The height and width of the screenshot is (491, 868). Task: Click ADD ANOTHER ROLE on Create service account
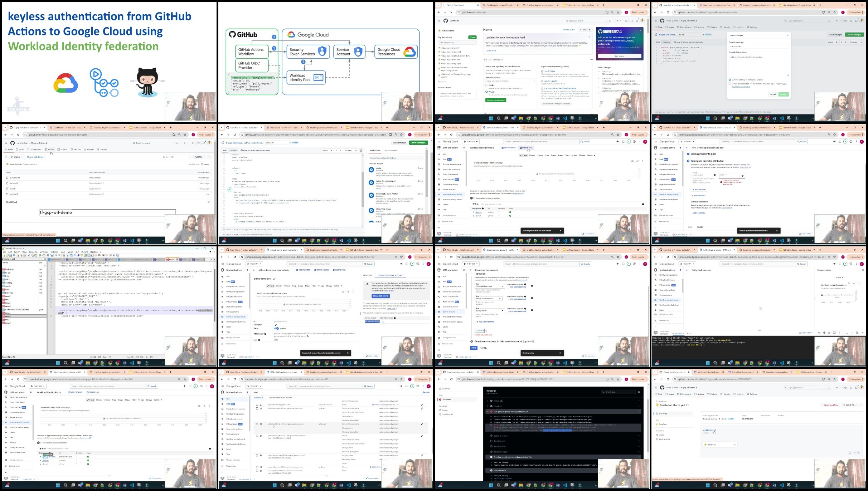coord(485,322)
